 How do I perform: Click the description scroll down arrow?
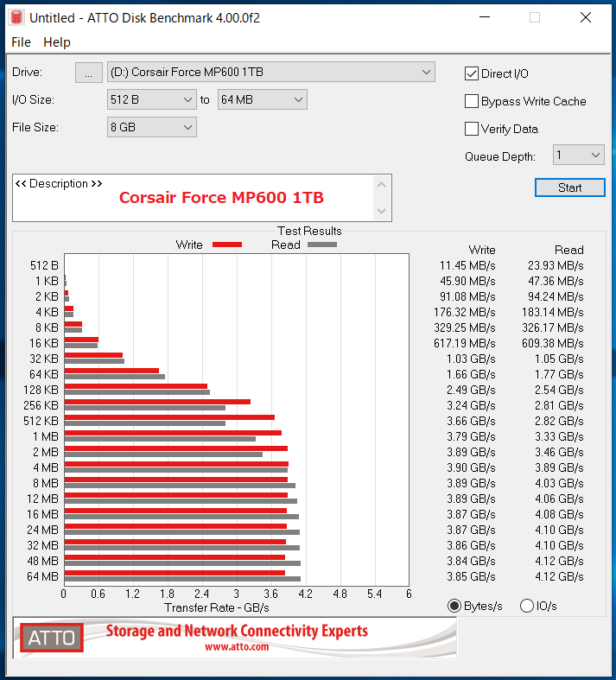pos(382,211)
